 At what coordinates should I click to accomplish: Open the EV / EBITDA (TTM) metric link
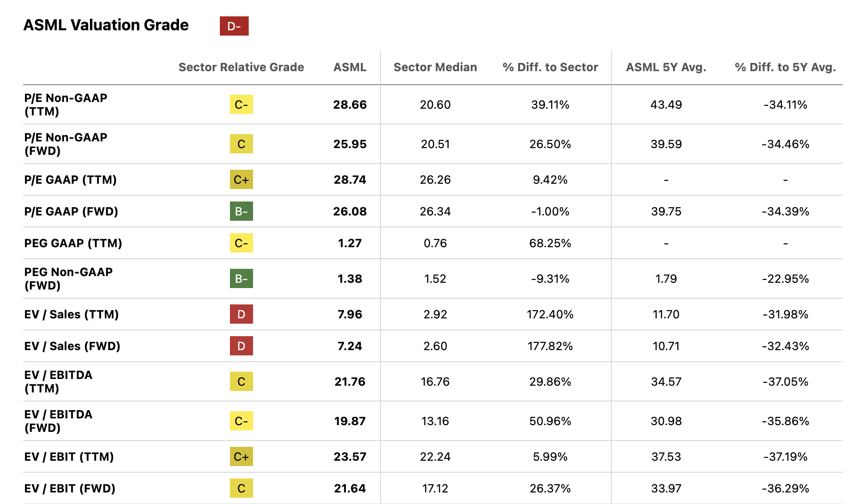[58, 381]
